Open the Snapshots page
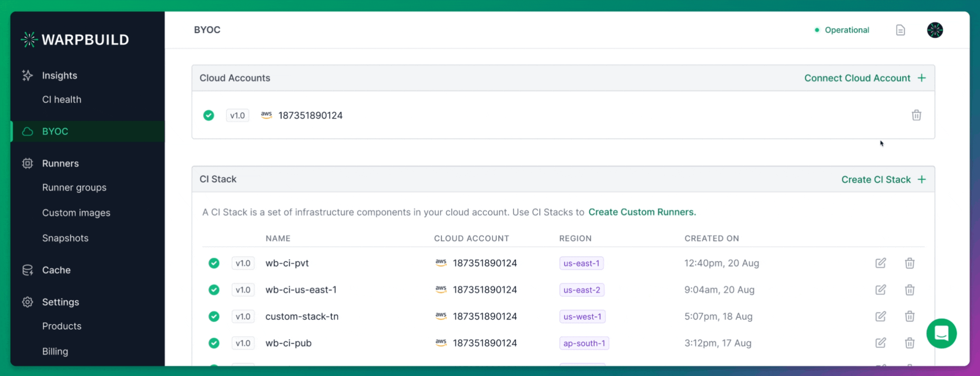Viewport: 980px width, 376px height. pos(65,238)
